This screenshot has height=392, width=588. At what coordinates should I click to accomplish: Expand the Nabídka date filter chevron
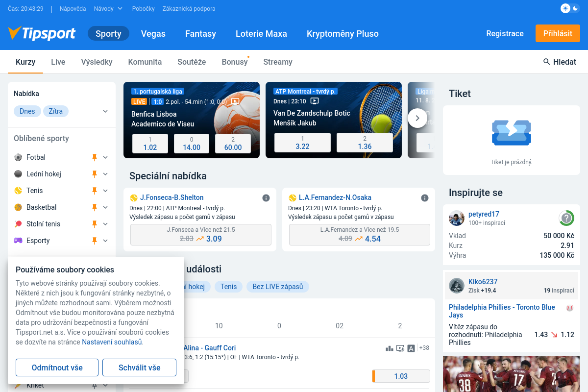click(x=105, y=111)
